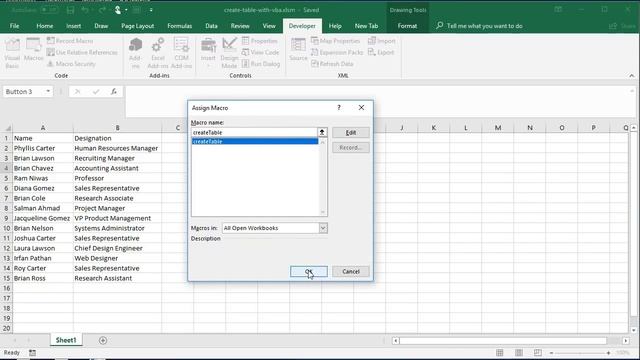This screenshot has width=640, height=360.
Task: Select cell containing Chief Design Engineer
Action: point(117,248)
